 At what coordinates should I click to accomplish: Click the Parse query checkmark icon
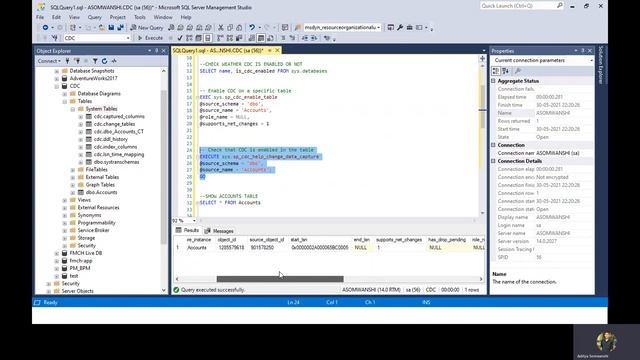(180, 38)
